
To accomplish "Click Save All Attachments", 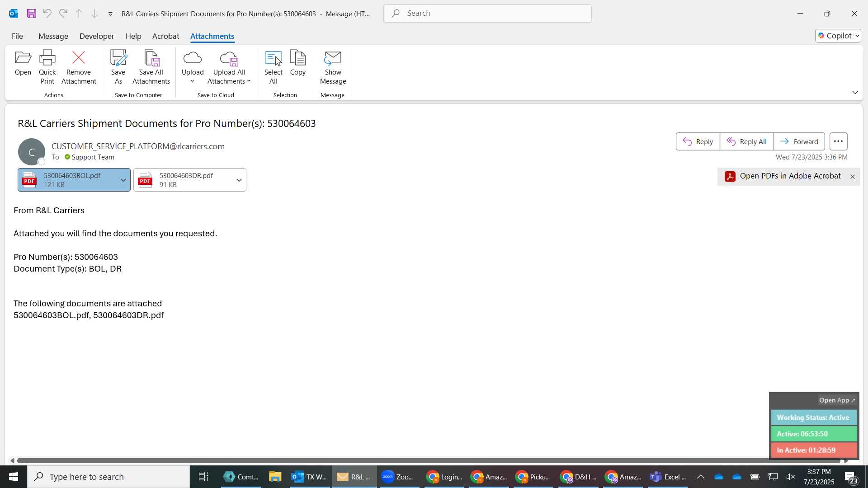I will (151, 67).
